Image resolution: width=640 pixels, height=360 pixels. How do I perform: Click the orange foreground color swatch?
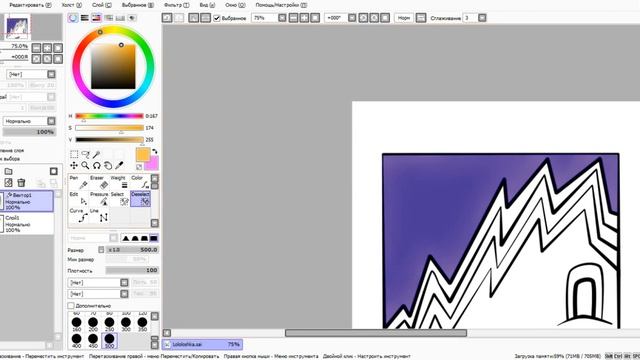pyautogui.click(x=143, y=155)
